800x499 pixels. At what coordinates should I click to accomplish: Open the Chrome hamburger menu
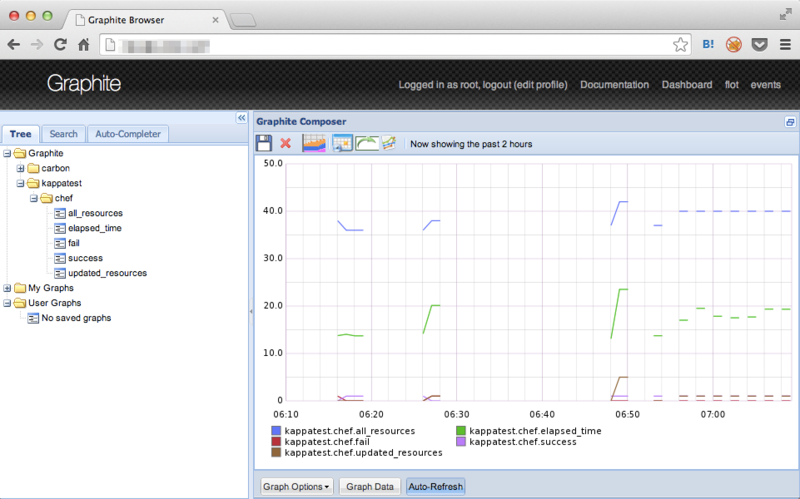[x=785, y=45]
